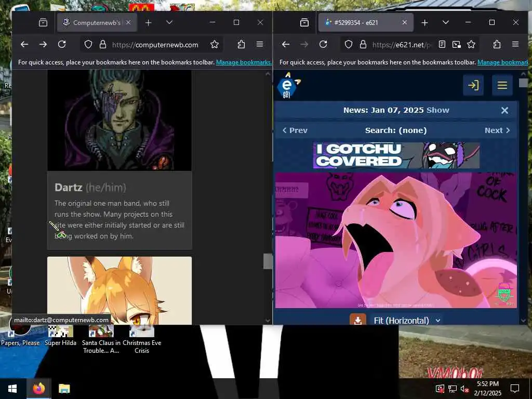Open the application menu in e621 window
This screenshot has height=399, width=532.
coord(515,45)
